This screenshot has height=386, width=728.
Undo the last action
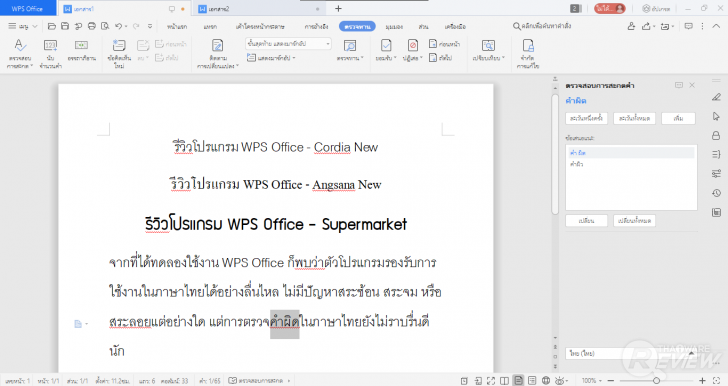[118, 26]
